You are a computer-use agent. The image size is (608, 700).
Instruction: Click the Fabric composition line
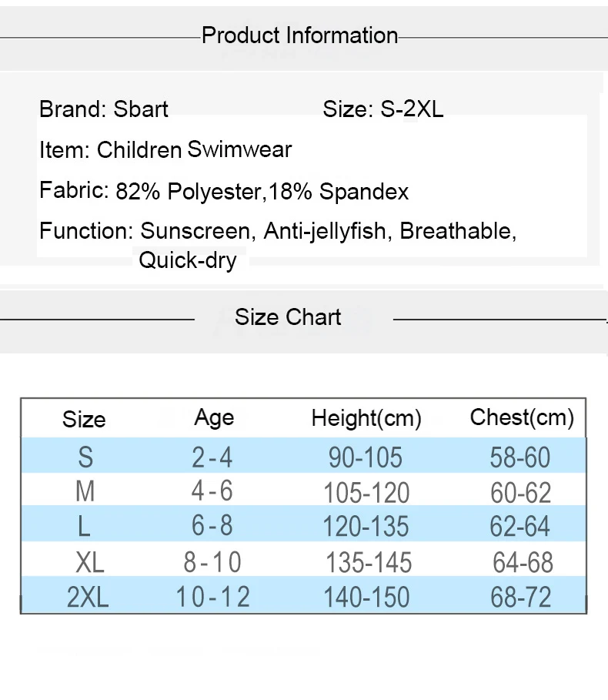[224, 191]
